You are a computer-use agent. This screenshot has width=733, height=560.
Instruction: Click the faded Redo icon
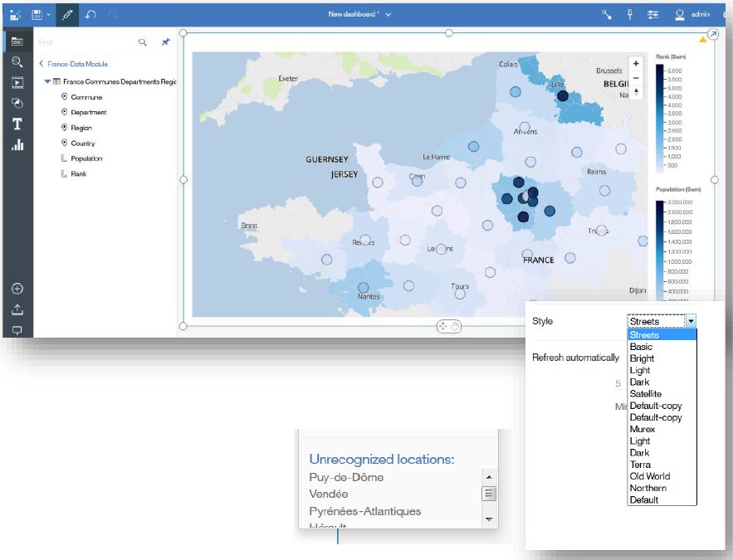click(113, 15)
